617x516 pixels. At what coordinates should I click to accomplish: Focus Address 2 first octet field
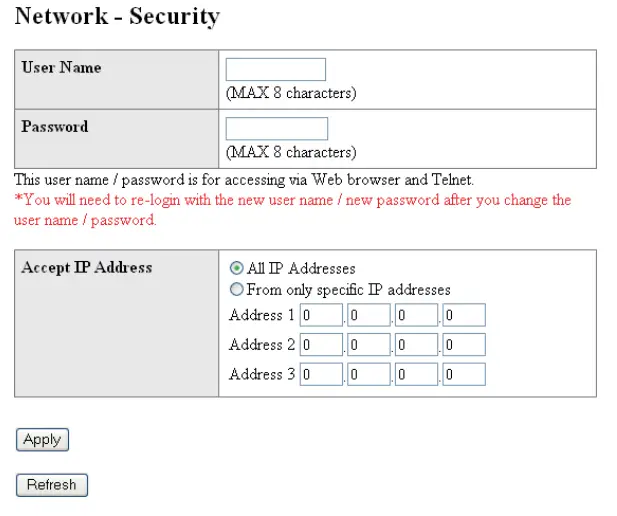[320, 345]
